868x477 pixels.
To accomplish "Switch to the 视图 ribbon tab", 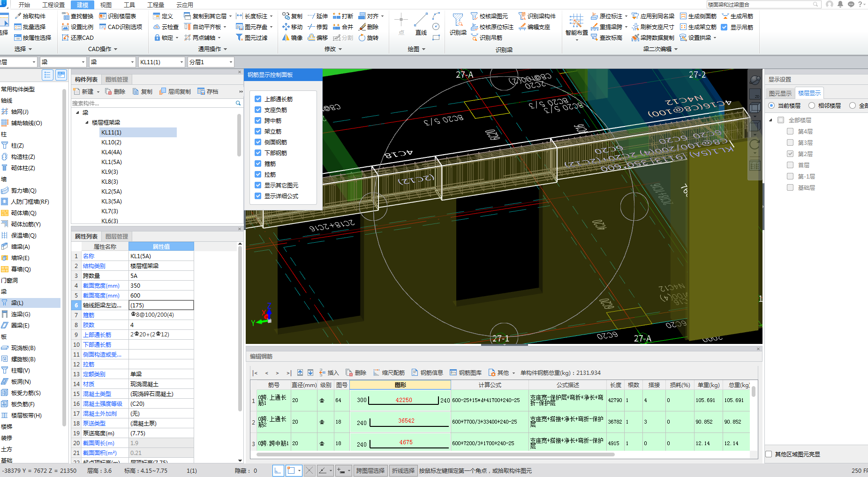I will [x=106, y=5].
